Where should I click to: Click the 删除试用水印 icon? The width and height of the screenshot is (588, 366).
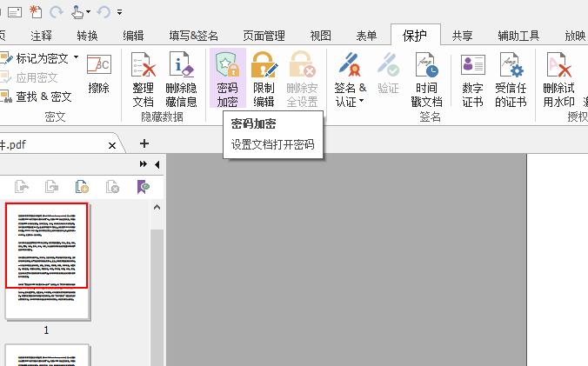[558, 78]
